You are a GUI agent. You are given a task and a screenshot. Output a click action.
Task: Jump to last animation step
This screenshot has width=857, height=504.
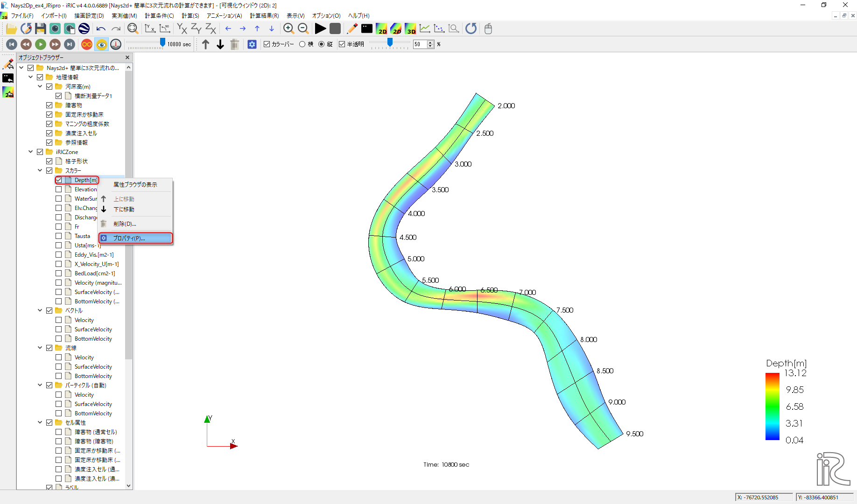[70, 44]
